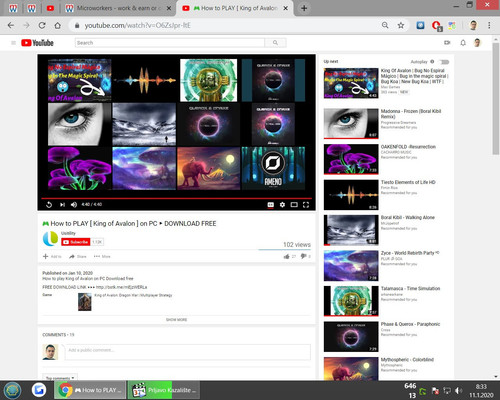Viewport: 500px width, 400px height.
Task: Focus the YouTube search box
Action: coord(170,43)
